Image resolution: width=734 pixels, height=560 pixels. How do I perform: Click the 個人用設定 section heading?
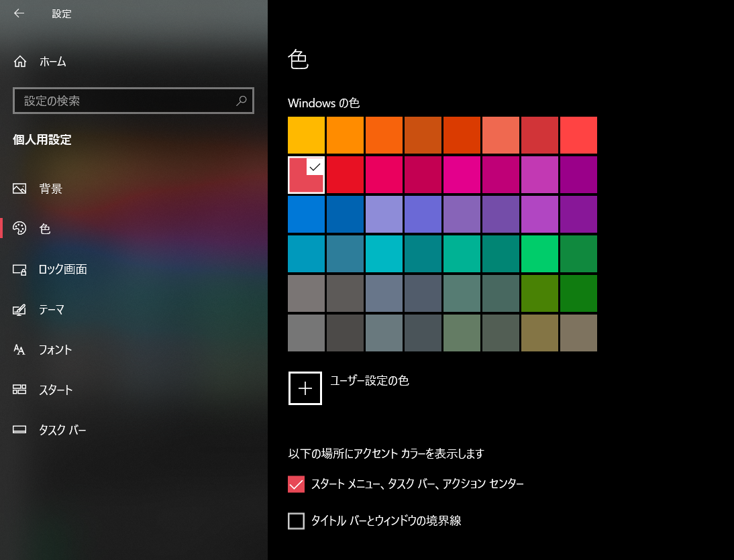pyautogui.click(x=42, y=139)
